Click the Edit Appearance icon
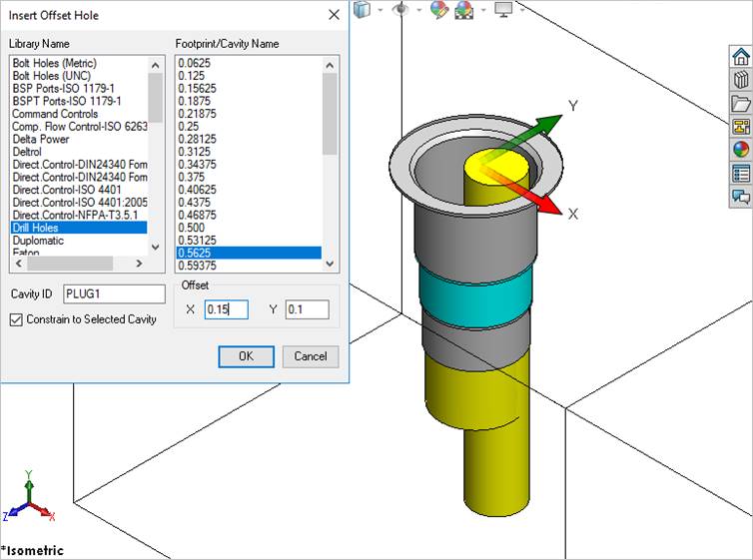 tap(438, 9)
